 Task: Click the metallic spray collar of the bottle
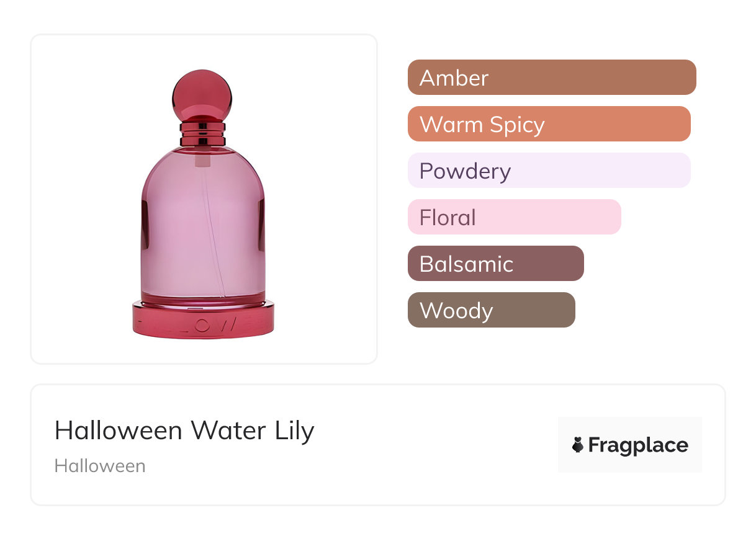202,133
